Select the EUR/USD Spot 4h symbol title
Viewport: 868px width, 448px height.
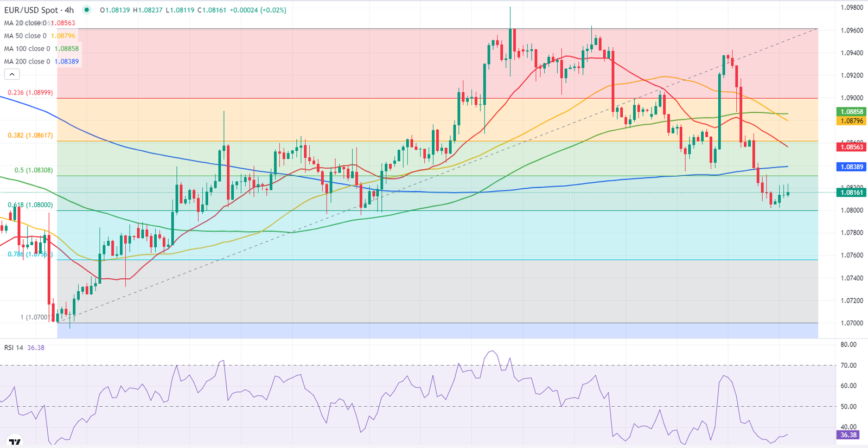[x=39, y=10]
